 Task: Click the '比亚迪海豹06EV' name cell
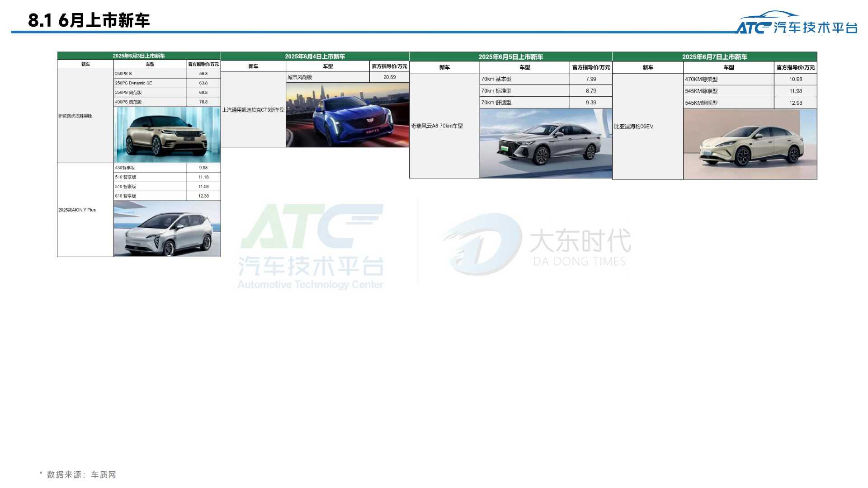click(648, 127)
